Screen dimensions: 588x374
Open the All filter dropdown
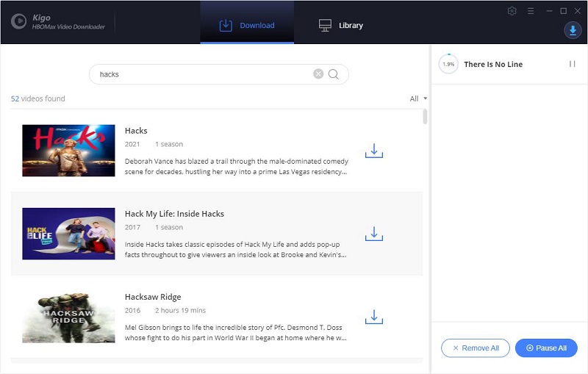[x=418, y=98]
